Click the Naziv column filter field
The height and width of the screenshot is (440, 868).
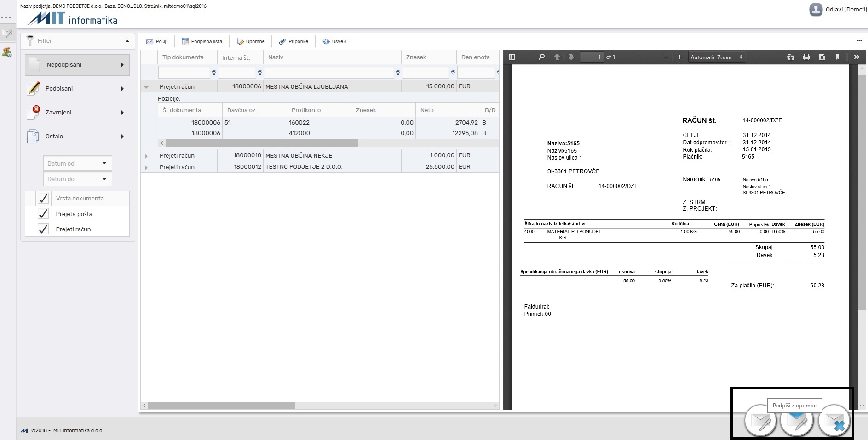[329, 72]
